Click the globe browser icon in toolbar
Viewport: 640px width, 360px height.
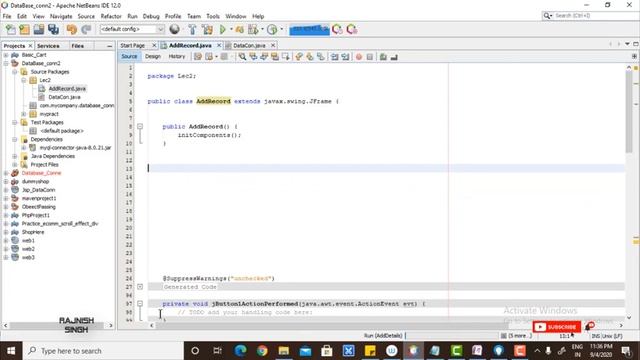coord(174,29)
